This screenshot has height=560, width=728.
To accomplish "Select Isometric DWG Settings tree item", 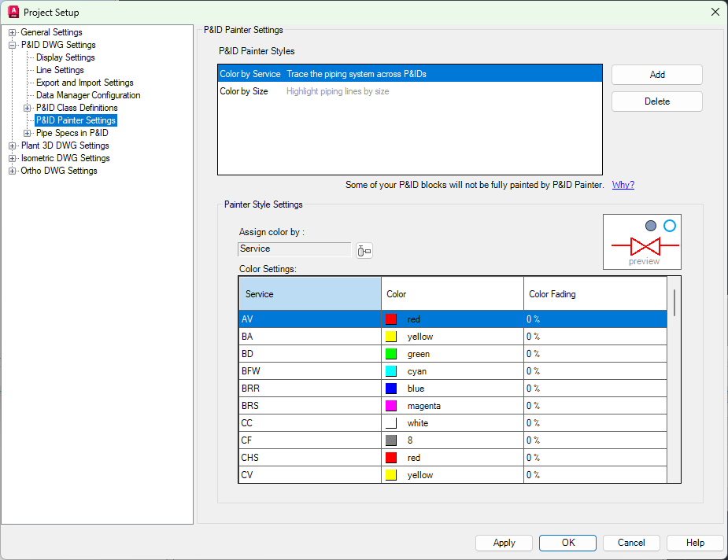I will (x=65, y=158).
